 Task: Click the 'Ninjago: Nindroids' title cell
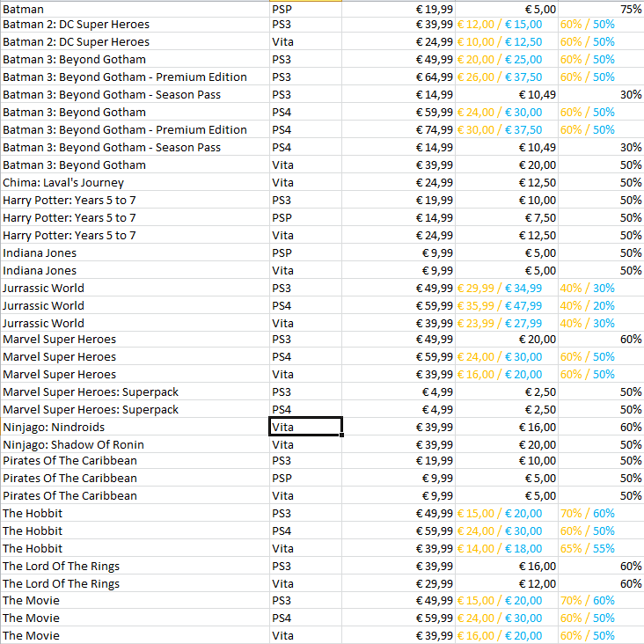(x=135, y=428)
